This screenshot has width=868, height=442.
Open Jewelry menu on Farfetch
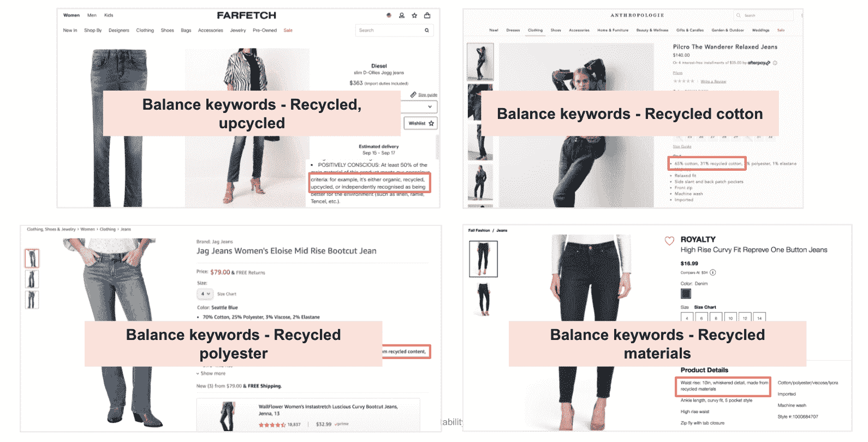[238, 31]
